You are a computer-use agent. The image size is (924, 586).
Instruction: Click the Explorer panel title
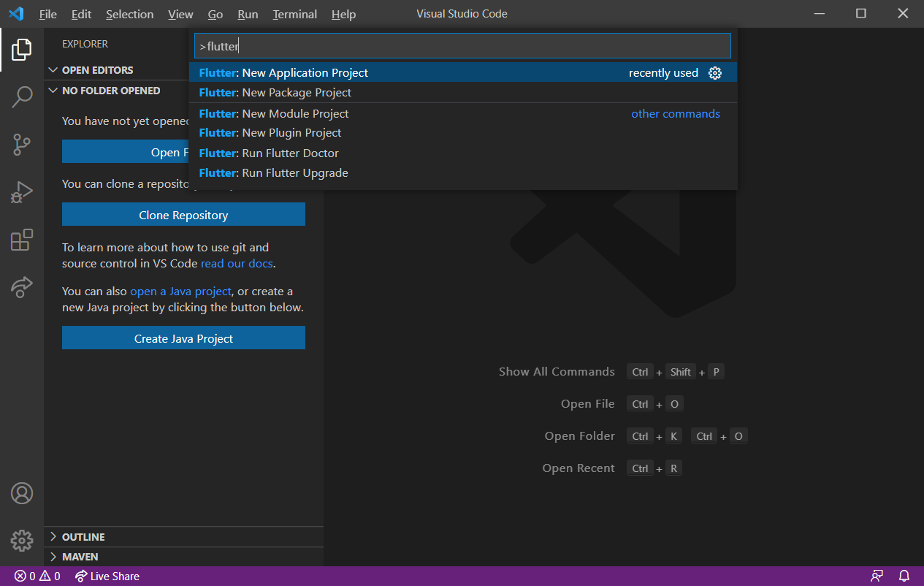click(x=85, y=44)
